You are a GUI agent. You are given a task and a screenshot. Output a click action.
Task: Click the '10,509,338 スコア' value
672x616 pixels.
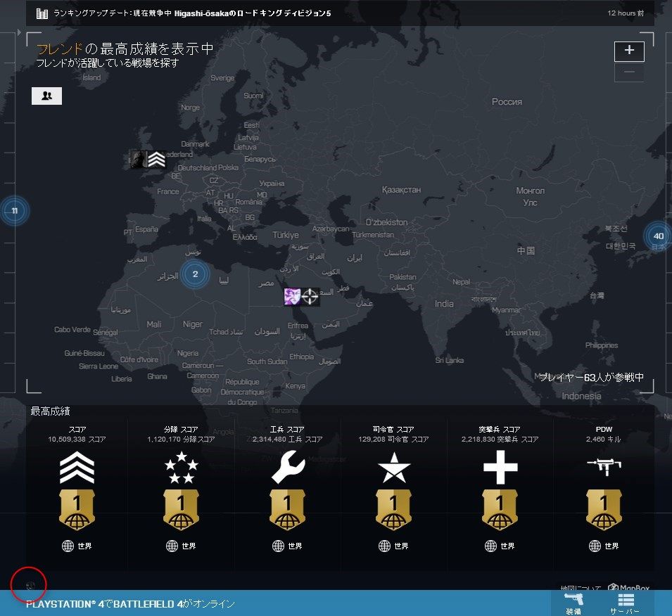tap(77, 439)
